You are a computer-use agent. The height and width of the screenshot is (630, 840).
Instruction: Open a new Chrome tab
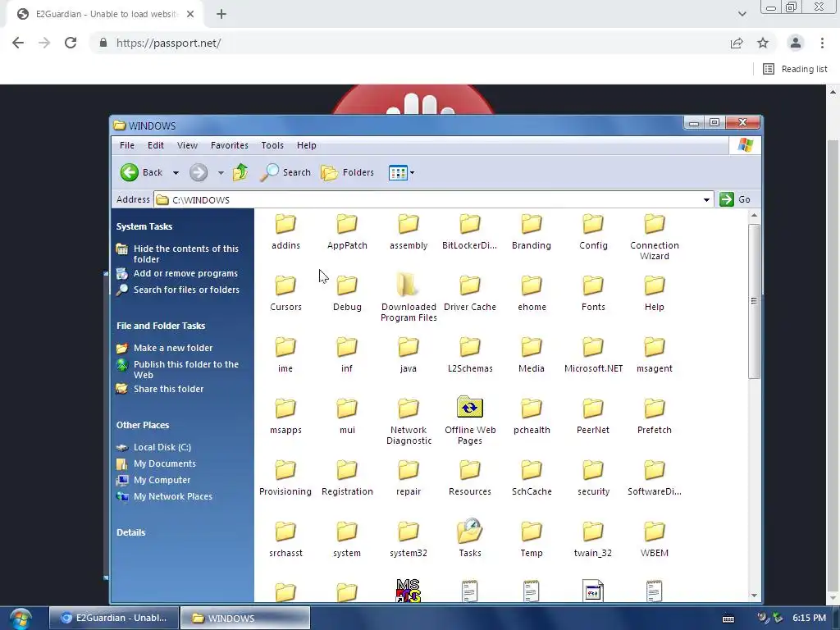coord(221,15)
